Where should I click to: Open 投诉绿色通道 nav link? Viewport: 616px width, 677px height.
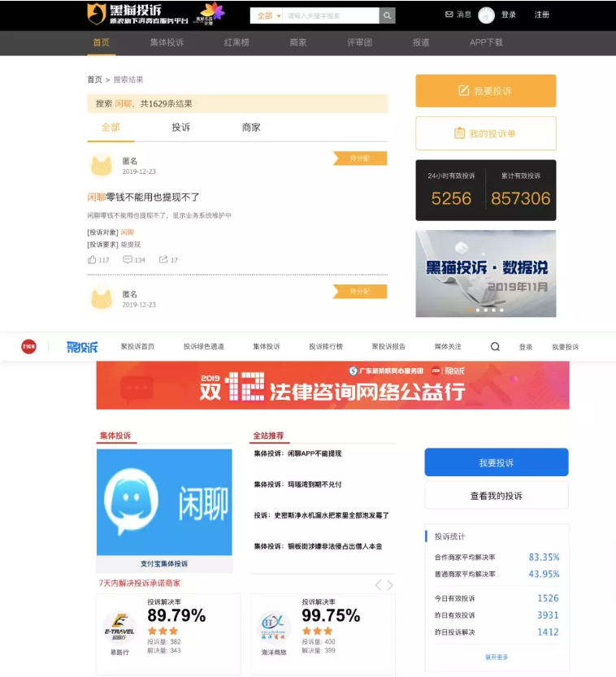(204, 346)
